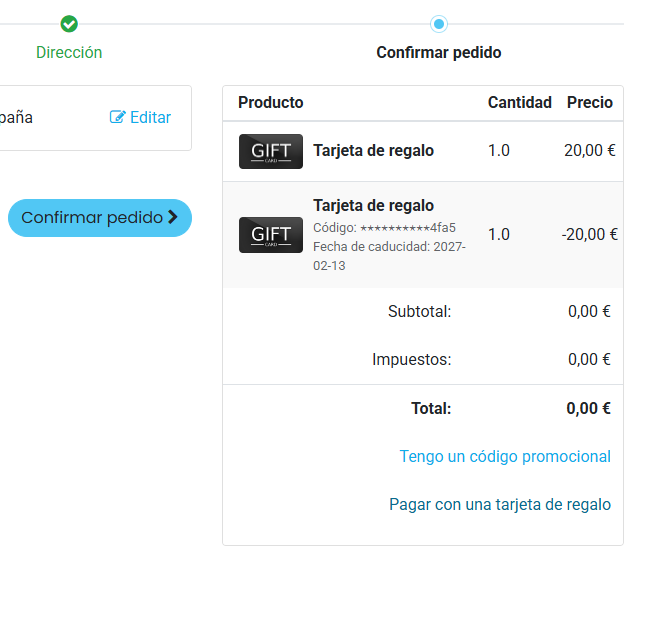Open Tengo un código promocional link
The width and height of the screenshot is (671, 628).
pyautogui.click(x=505, y=456)
